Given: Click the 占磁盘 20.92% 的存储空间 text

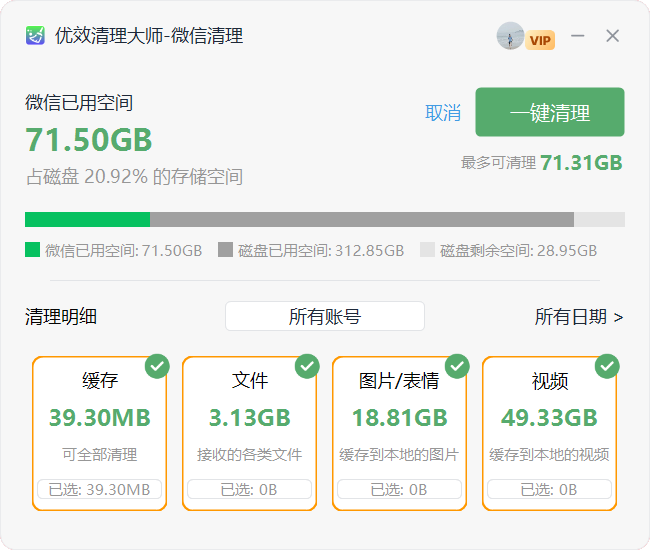Looking at the screenshot, I should tap(135, 177).
